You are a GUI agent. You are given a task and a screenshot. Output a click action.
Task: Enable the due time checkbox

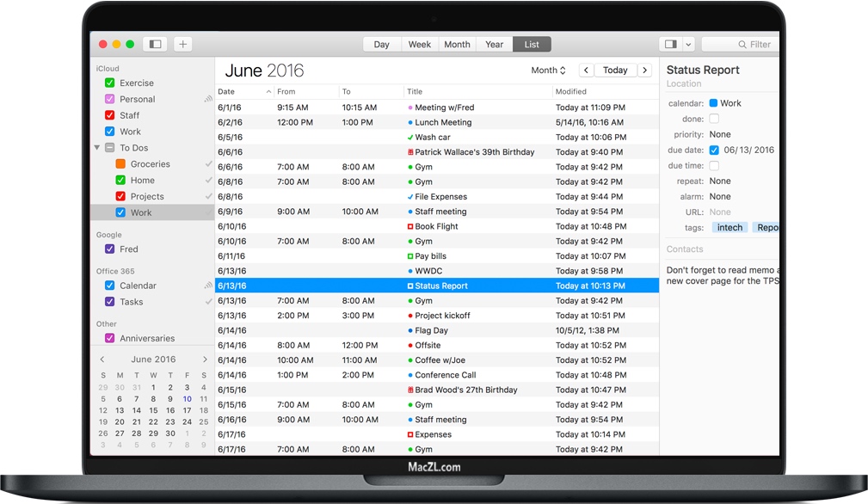coord(714,165)
